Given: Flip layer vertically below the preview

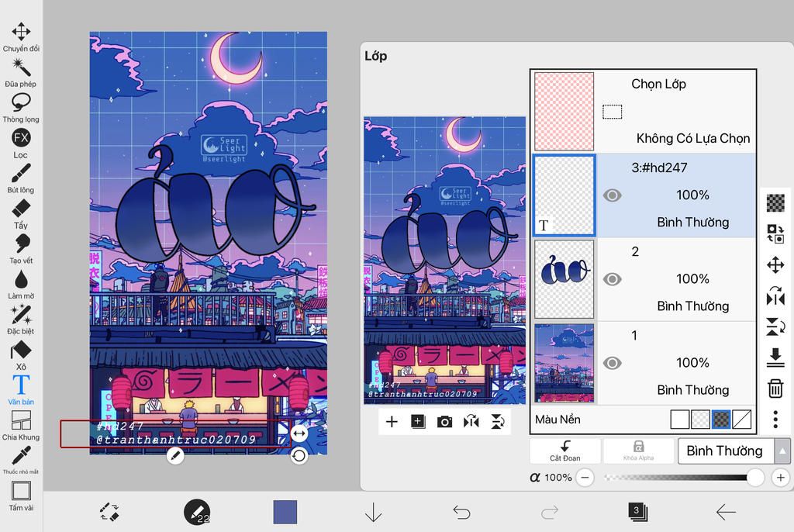Looking at the screenshot, I should 498,422.
